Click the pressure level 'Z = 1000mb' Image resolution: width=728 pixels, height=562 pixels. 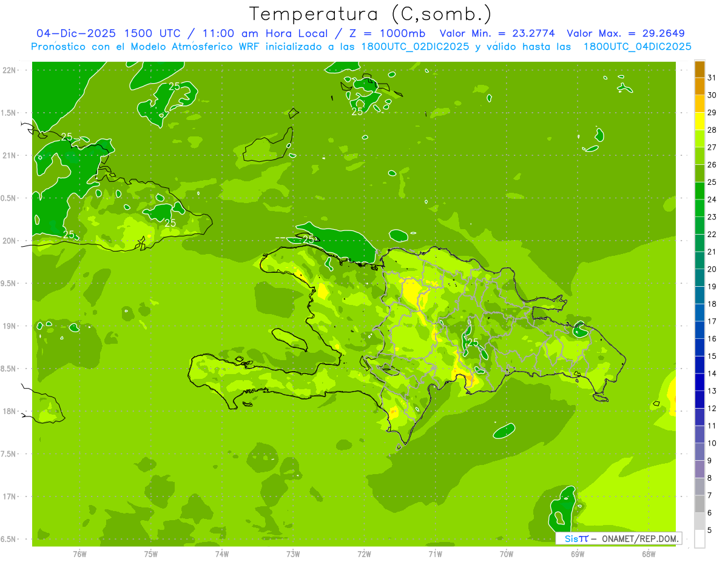coord(385,33)
